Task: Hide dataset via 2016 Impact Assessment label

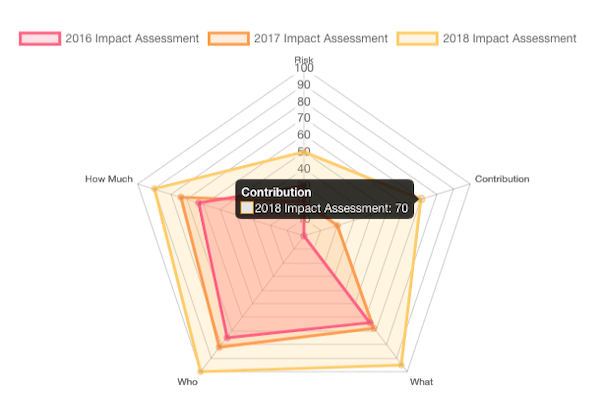Action: coord(132,39)
